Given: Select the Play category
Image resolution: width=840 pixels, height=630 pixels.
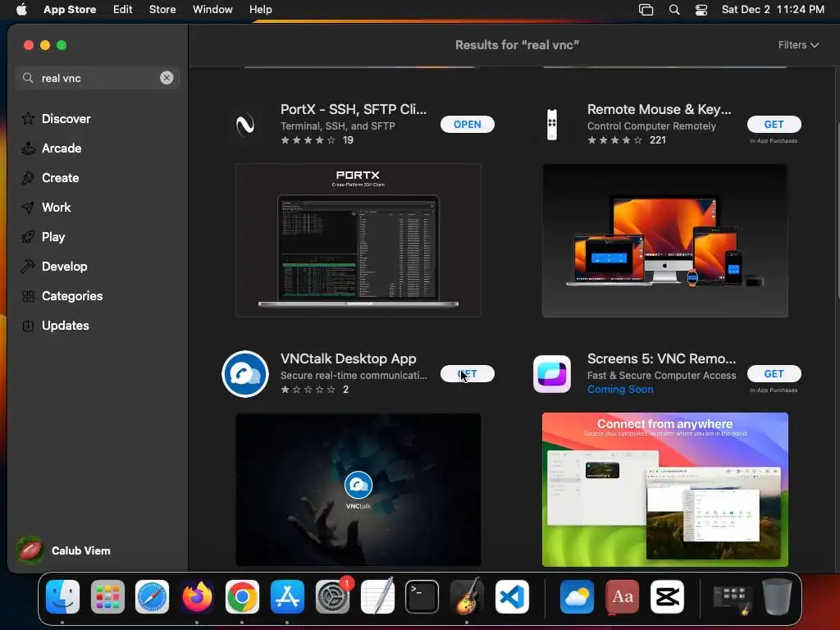Looking at the screenshot, I should tap(43, 237).
